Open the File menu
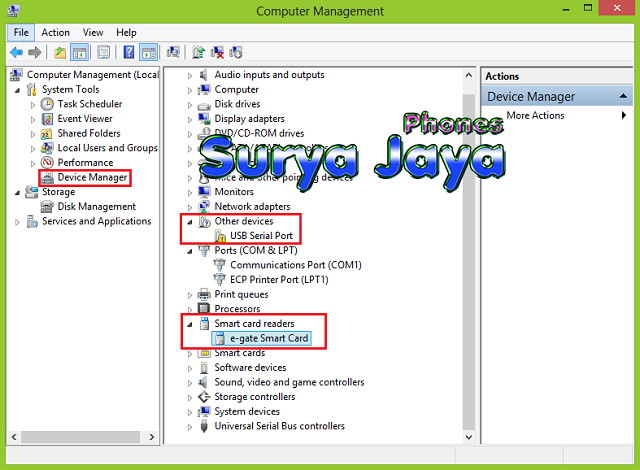This screenshot has width=640, height=470. point(21,32)
